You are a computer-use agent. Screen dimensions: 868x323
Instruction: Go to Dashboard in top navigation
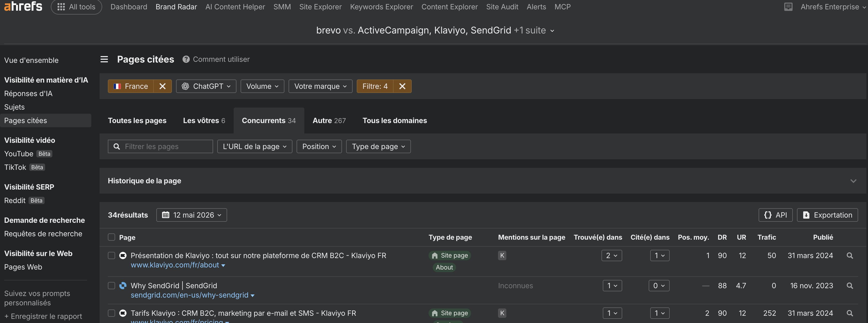[x=129, y=7]
